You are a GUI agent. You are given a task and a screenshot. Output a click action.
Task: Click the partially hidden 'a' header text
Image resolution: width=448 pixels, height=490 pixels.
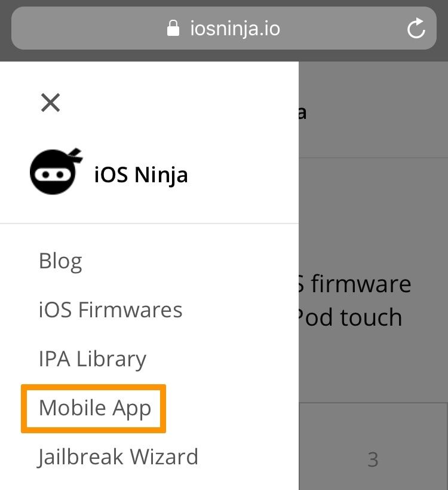coord(302,113)
